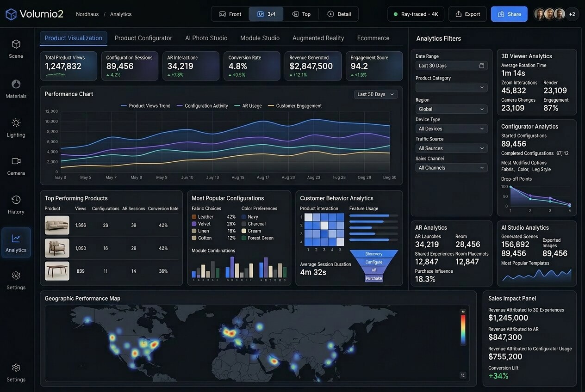Click the Total Product Views card

pyautogui.click(x=68, y=66)
